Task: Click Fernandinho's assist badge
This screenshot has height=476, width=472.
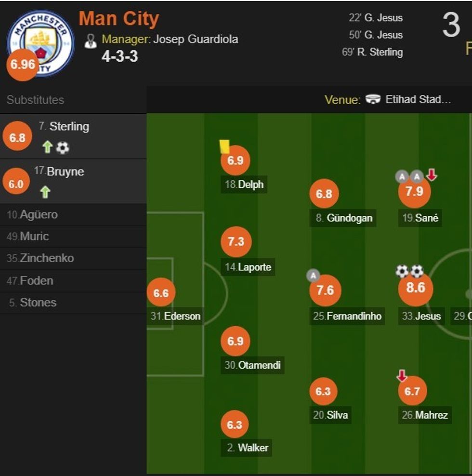Action: click(x=313, y=276)
